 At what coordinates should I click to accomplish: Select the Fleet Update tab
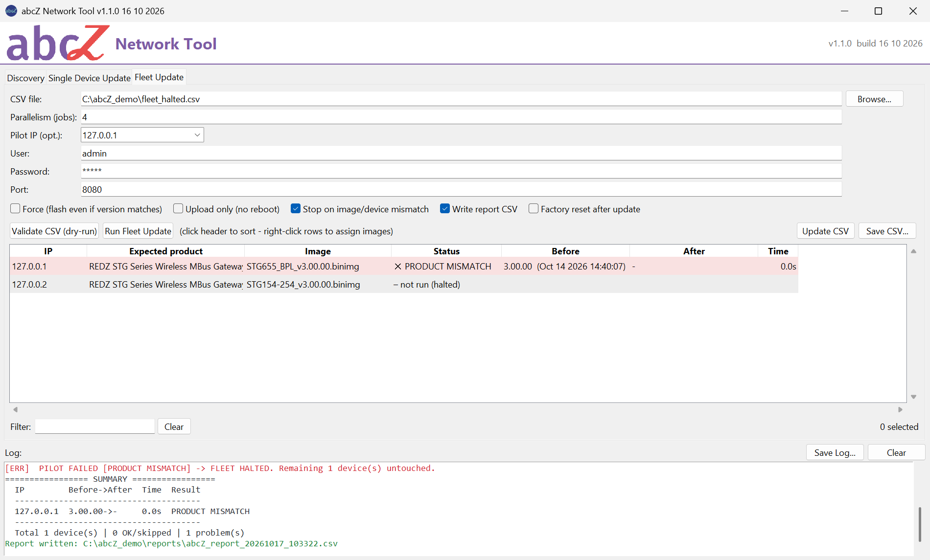click(159, 77)
